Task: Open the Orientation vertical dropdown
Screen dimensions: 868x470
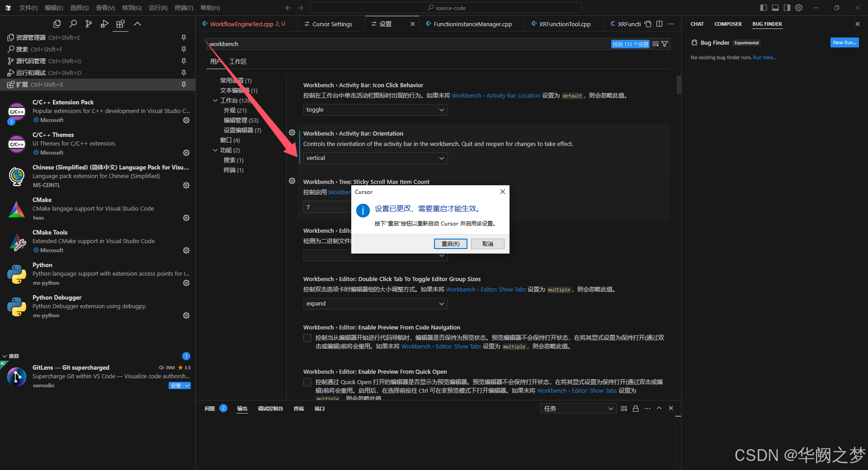Action: click(x=375, y=158)
